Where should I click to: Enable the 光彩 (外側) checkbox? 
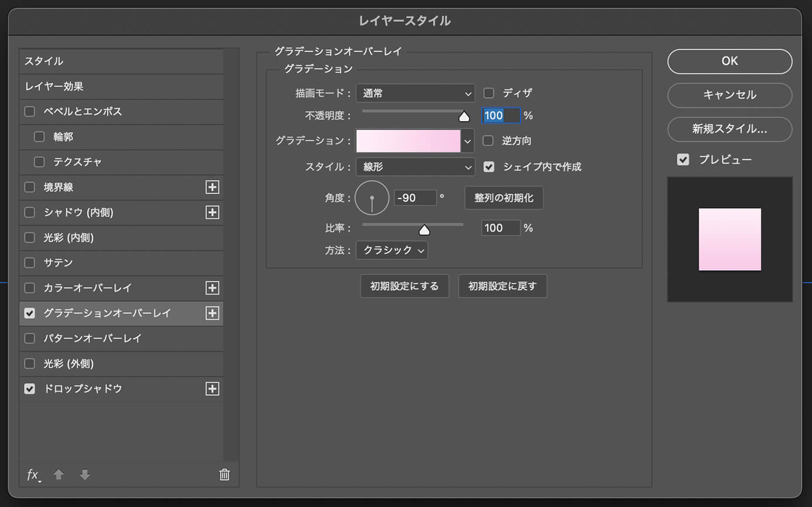[30, 364]
